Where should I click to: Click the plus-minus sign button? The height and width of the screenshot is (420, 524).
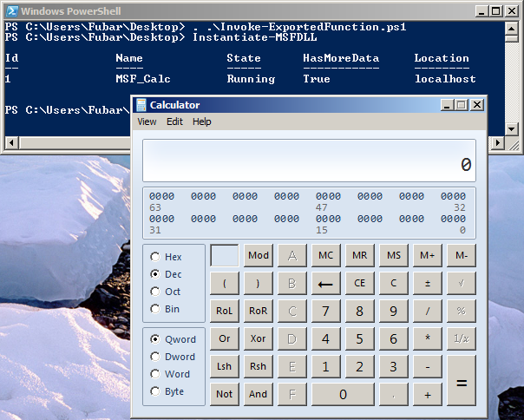click(428, 283)
